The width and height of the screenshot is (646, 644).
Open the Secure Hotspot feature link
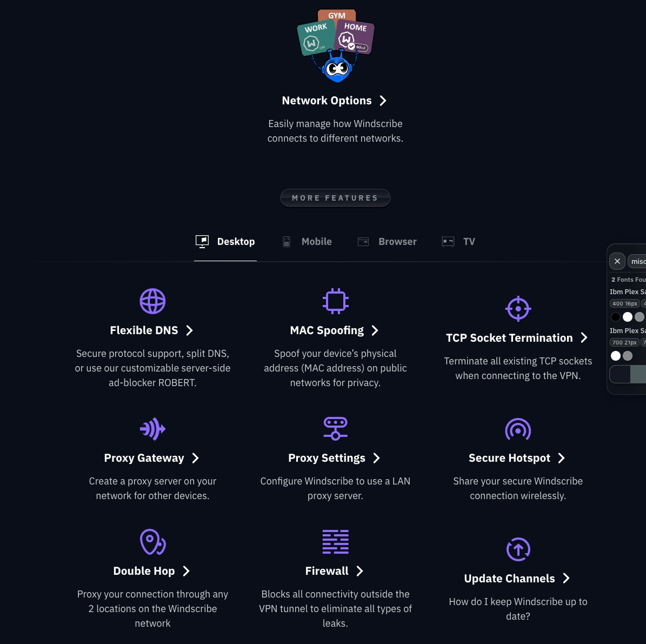click(509, 458)
